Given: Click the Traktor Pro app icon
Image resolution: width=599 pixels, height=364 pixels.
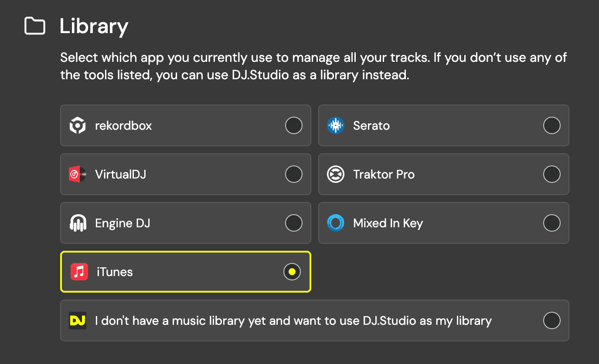Looking at the screenshot, I should click(336, 174).
